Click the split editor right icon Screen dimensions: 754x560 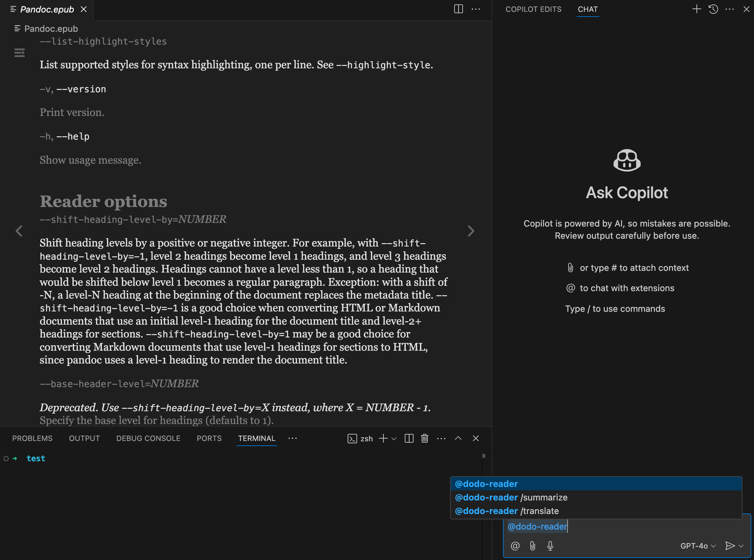[458, 9]
